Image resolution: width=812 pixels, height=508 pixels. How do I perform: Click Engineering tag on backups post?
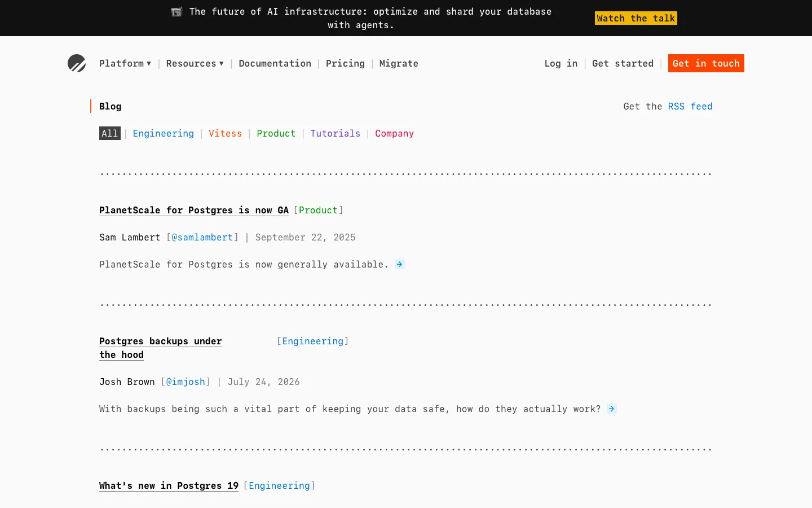click(x=313, y=341)
